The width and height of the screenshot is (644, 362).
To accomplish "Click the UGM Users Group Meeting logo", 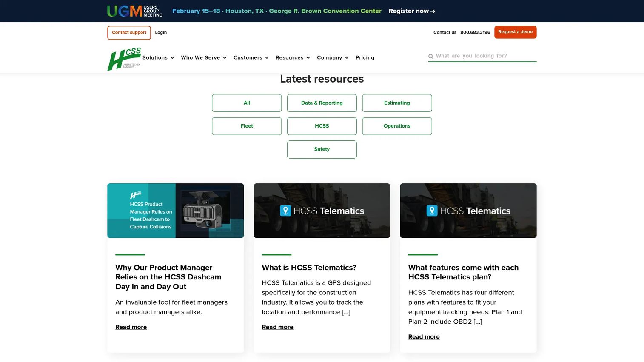I will pos(135,11).
